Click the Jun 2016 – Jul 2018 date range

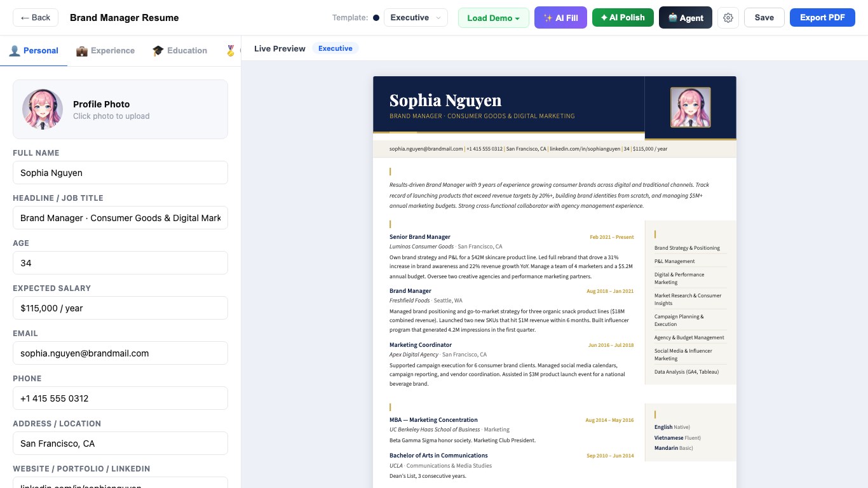tap(611, 345)
